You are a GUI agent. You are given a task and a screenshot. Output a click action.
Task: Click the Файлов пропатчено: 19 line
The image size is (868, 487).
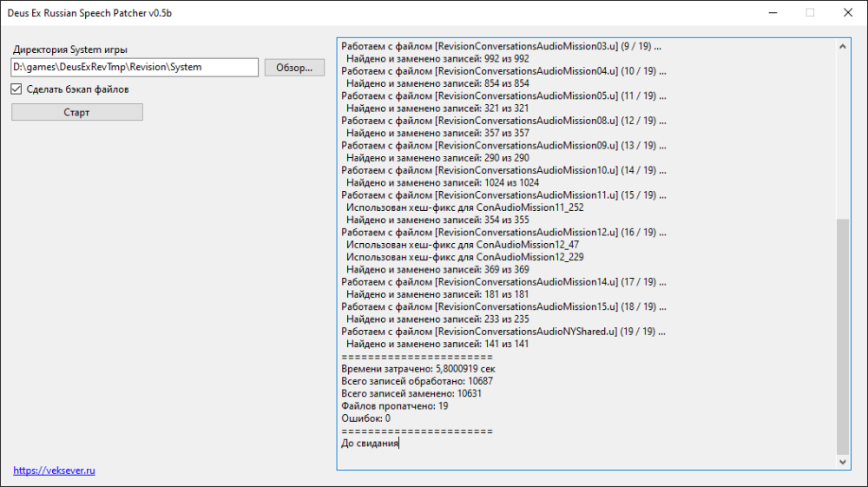click(395, 406)
